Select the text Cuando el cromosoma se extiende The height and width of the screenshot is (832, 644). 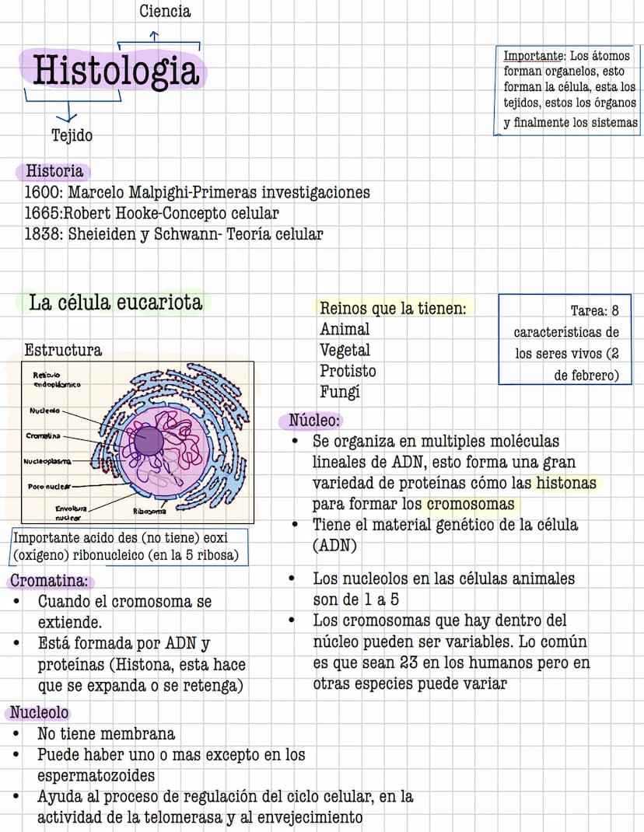(124, 612)
